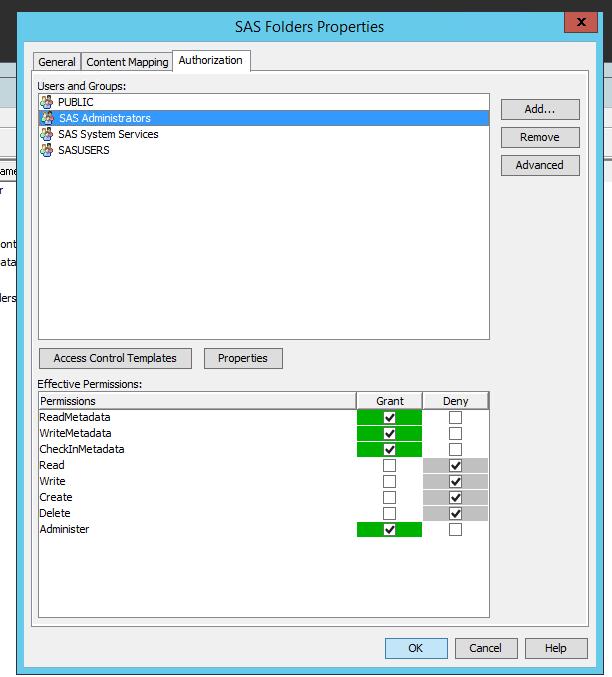This screenshot has width=612, height=677.
Task: Click the Create permission label
Action: click(x=56, y=497)
